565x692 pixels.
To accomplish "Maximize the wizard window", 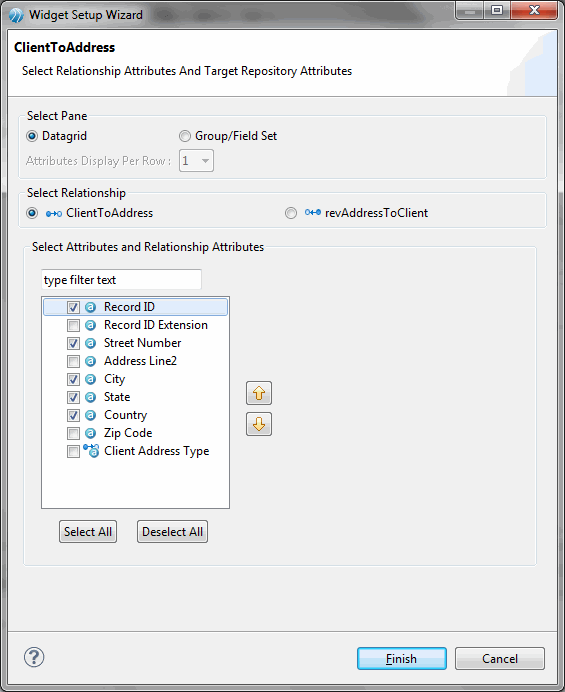I will (x=497, y=10).
